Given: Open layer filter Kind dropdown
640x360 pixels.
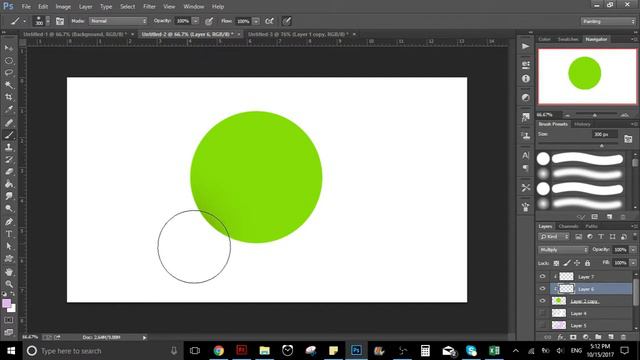Looking at the screenshot, I should point(554,237).
